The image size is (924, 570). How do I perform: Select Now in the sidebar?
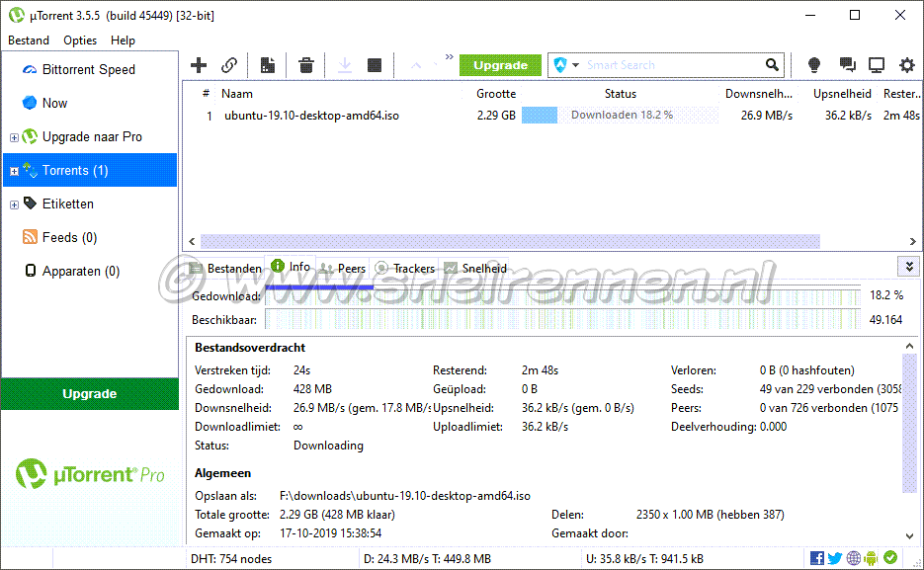tap(54, 103)
